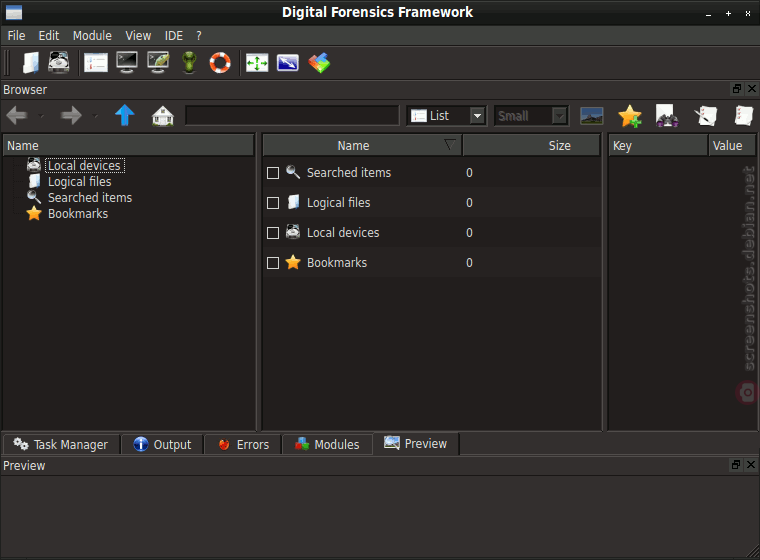Add bookmark with the star plus icon
760x560 pixels.
630,116
